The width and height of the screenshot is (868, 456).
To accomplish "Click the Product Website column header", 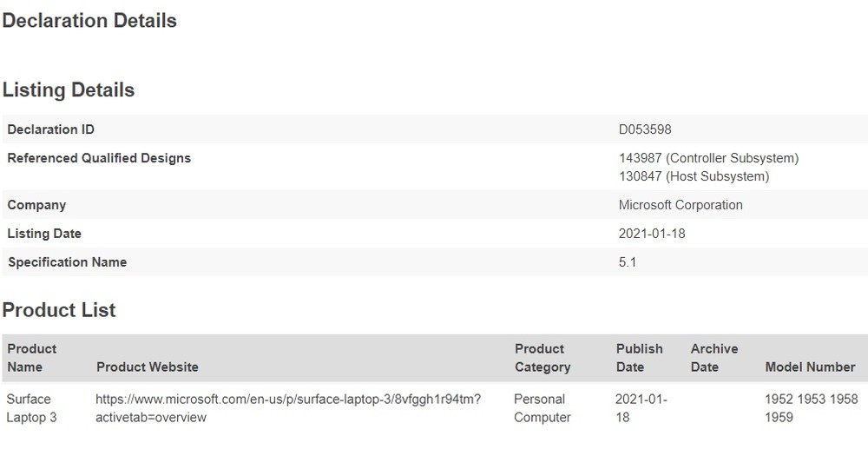I will tap(148, 367).
